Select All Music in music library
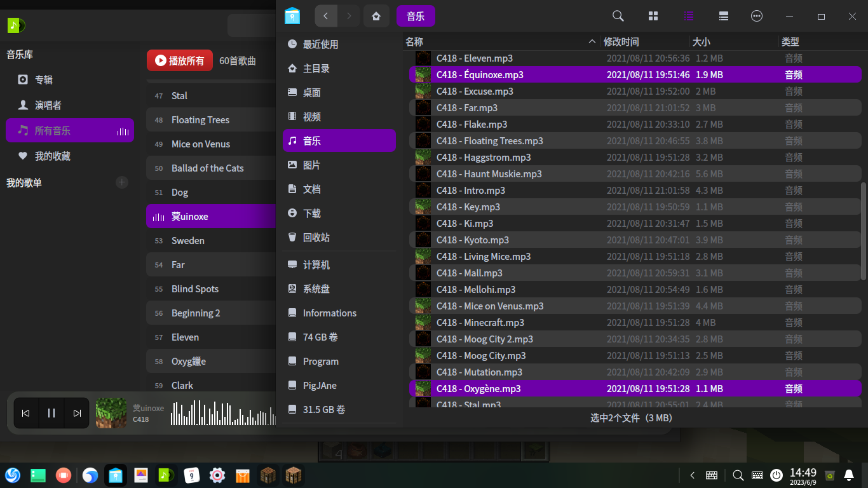The height and width of the screenshot is (488, 868). pyautogui.click(x=70, y=131)
